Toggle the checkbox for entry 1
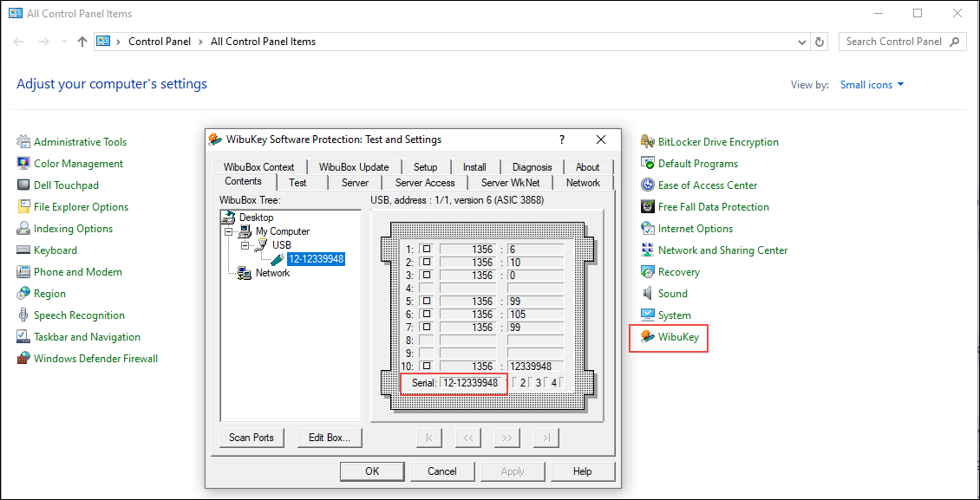 427,248
